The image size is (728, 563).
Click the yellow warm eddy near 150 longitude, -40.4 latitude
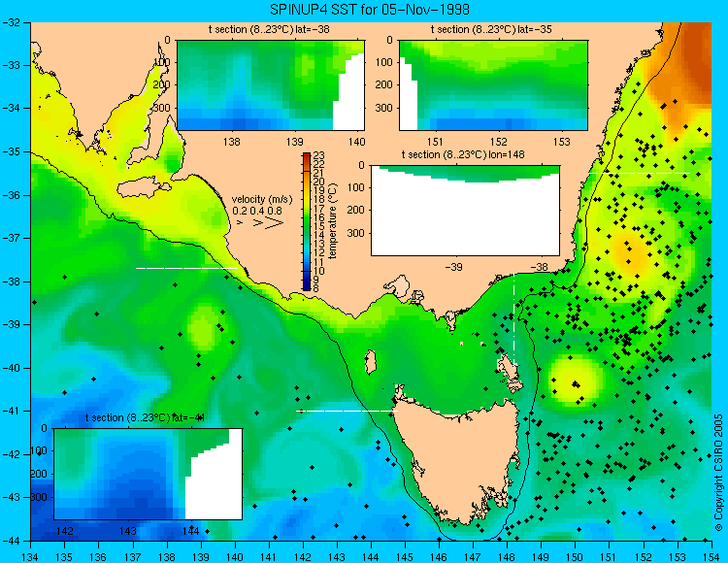pyautogui.click(x=575, y=381)
